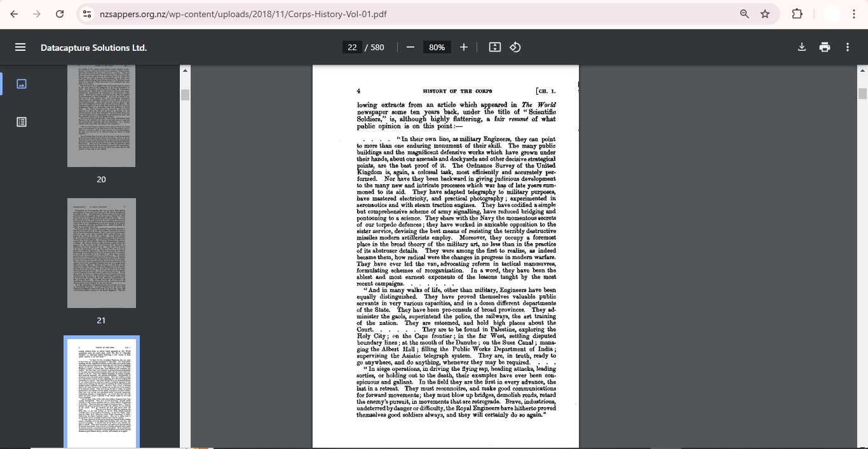Print the PDF document

(825, 48)
